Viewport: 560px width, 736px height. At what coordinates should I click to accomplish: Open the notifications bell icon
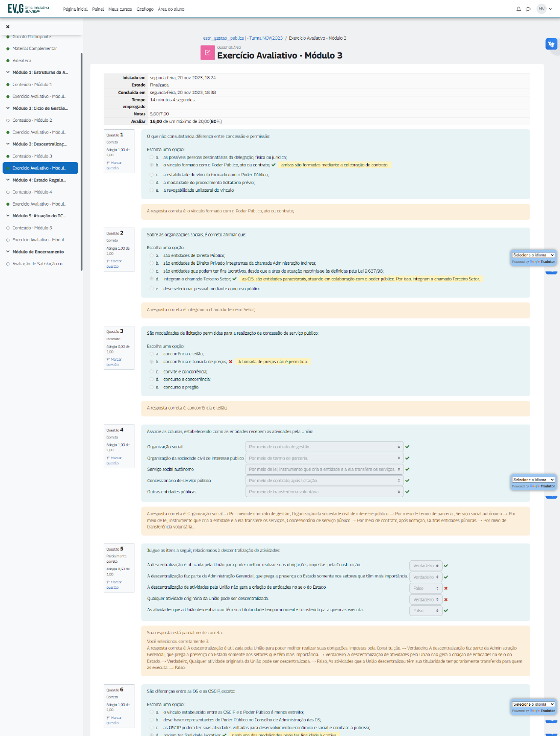[518, 9]
